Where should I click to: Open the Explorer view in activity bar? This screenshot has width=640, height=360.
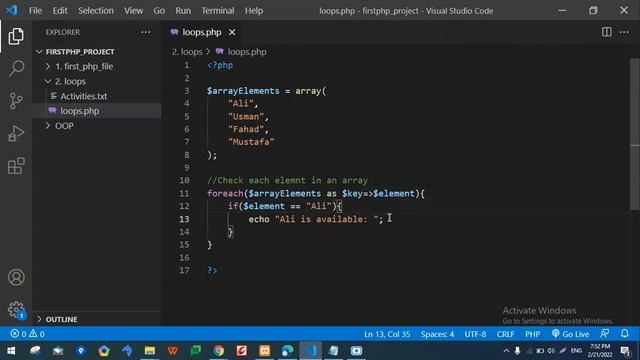coord(16,36)
